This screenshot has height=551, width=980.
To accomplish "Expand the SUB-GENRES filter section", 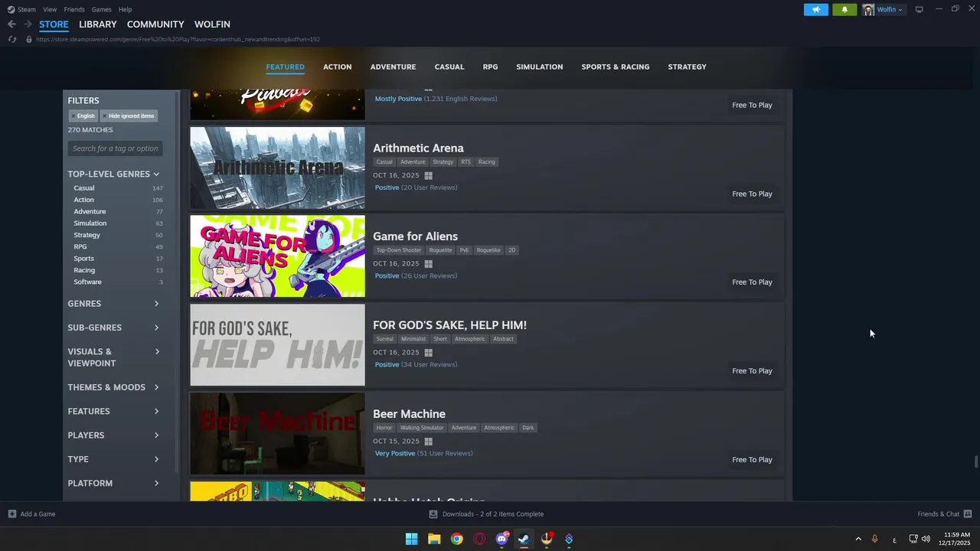I will click(113, 328).
